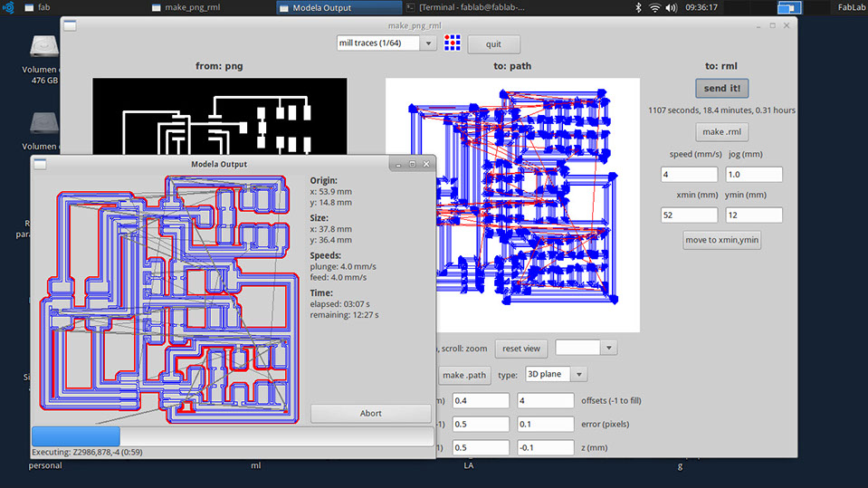Click the reset view button
Screen dimensions: 868x488
521,349
